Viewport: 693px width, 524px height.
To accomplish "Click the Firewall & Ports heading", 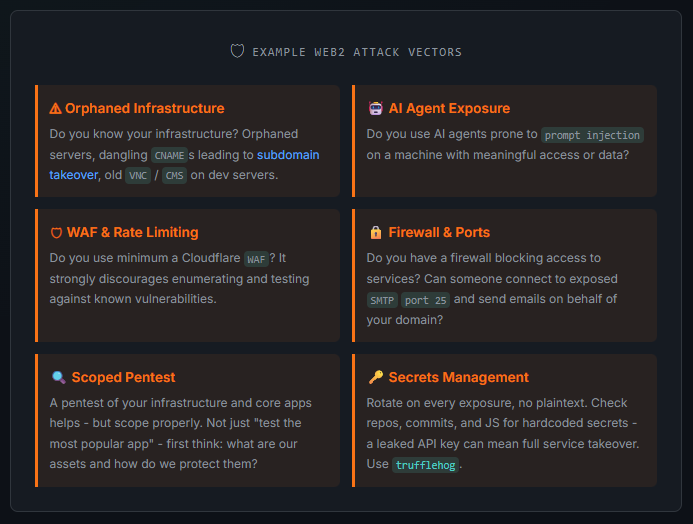I will [x=439, y=232].
